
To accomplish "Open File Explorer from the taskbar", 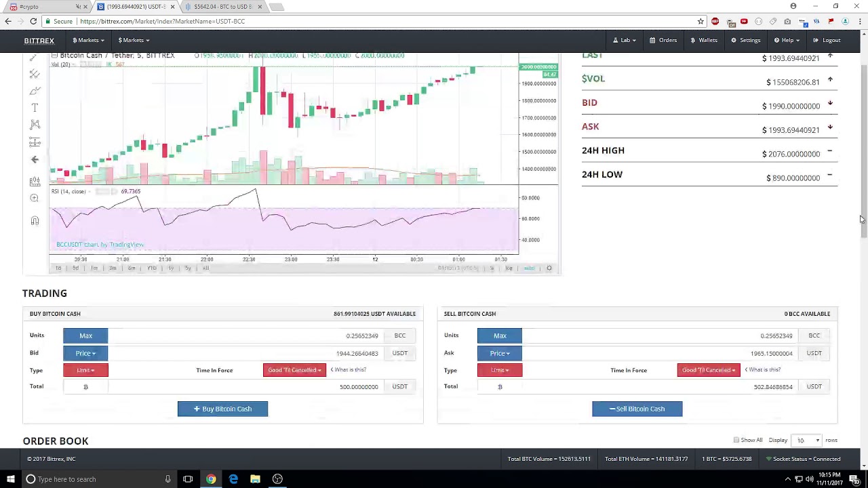I will [255, 479].
